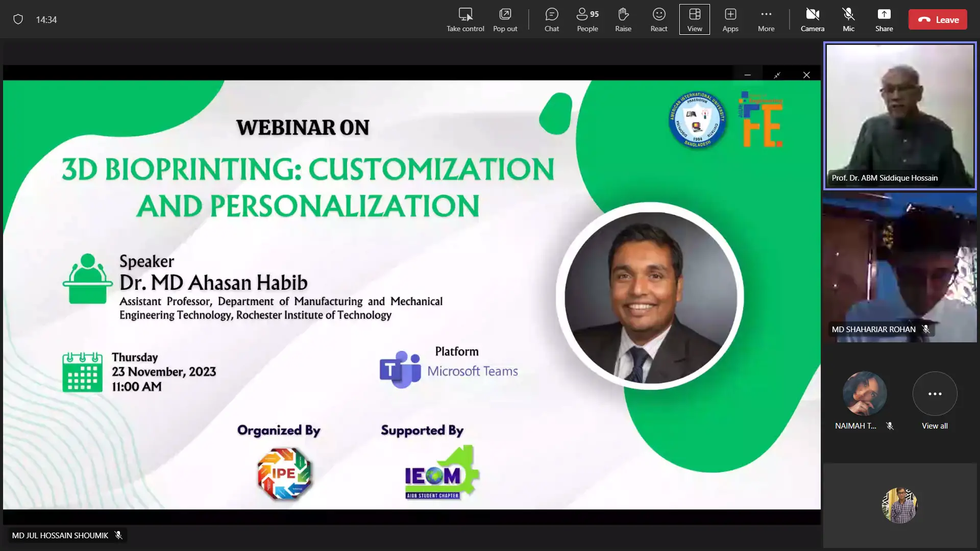Pop out the shared content
Screen dimensions: 980x551
click(505, 19)
